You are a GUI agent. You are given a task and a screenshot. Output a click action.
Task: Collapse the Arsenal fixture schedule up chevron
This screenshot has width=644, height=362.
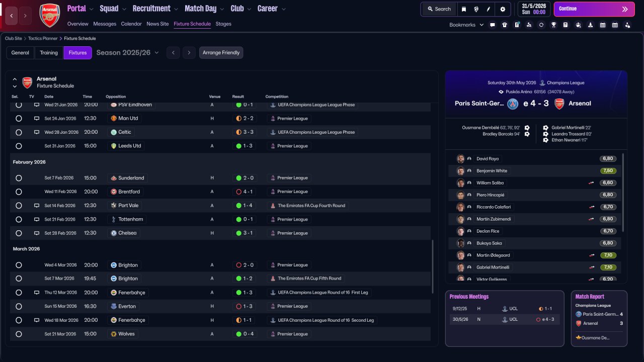[x=15, y=79]
